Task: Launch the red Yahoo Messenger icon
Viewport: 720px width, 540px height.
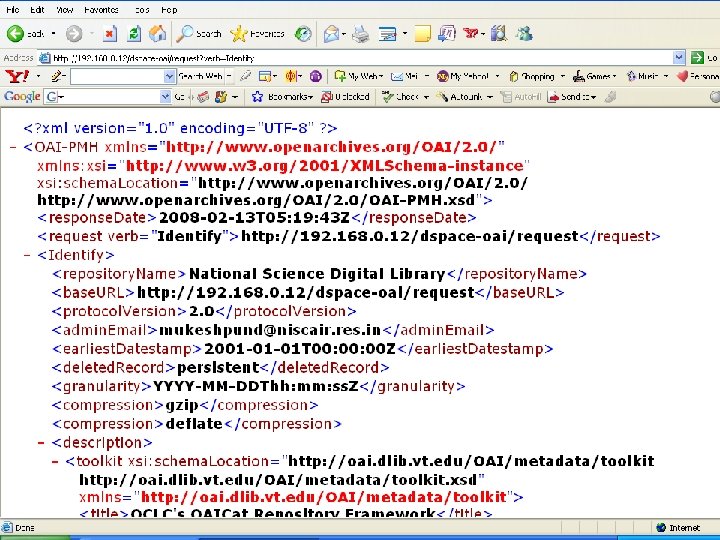Action: 471,34
